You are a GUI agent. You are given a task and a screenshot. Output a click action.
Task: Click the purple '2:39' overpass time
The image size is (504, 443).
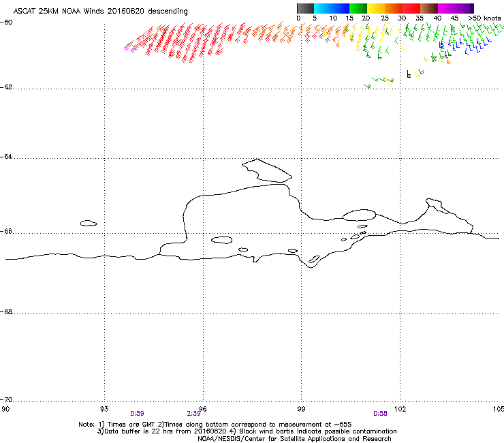[x=193, y=414]
